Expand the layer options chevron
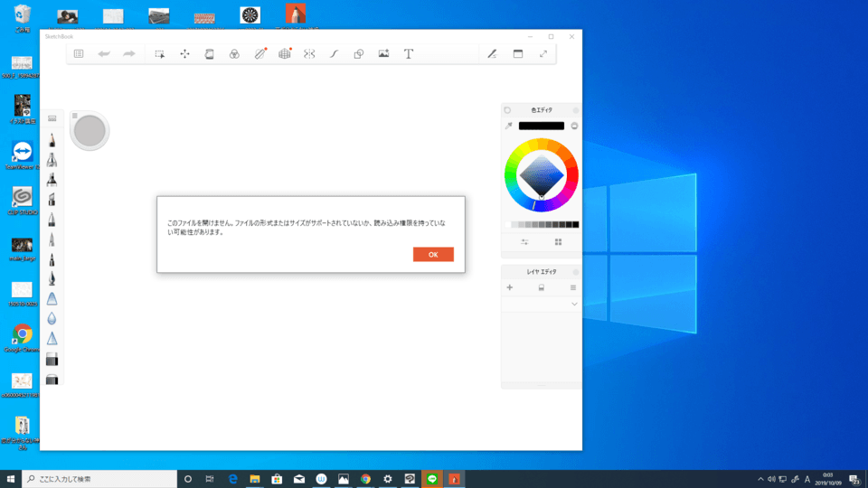The height and width of the screenshot is (488, 868). pyautogui.click(x=574, y=305)
